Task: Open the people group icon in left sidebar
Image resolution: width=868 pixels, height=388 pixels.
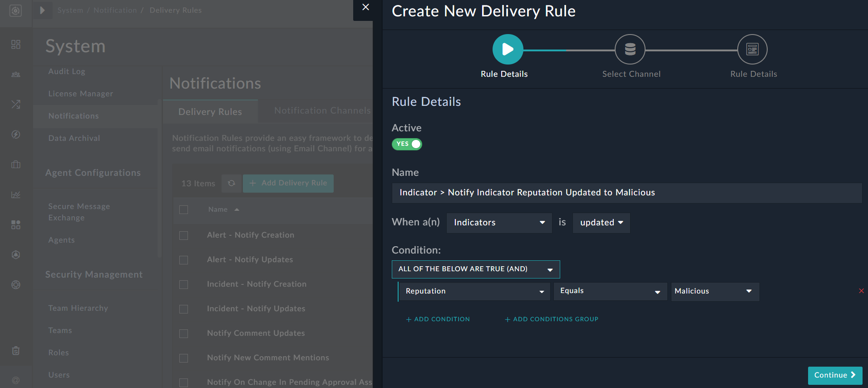Action: tap(16, 74)
